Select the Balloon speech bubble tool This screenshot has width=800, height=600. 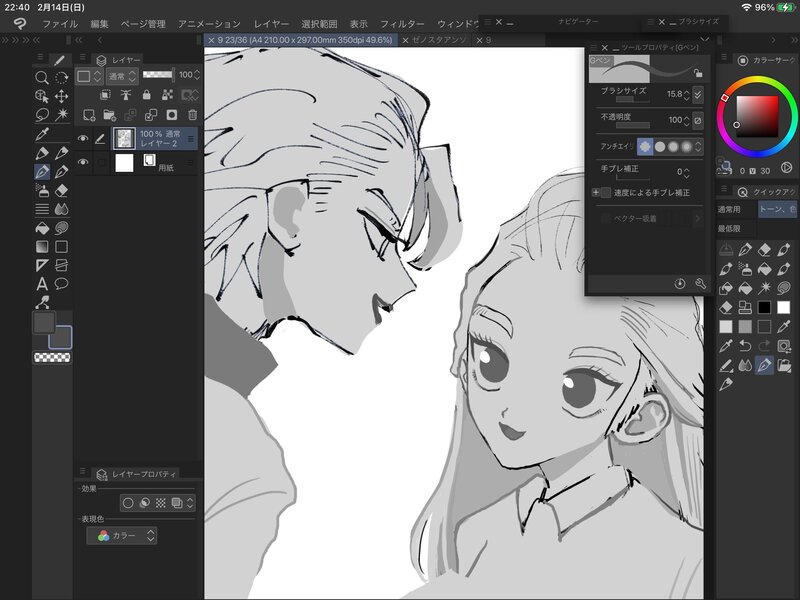click(x=62, y=284)
